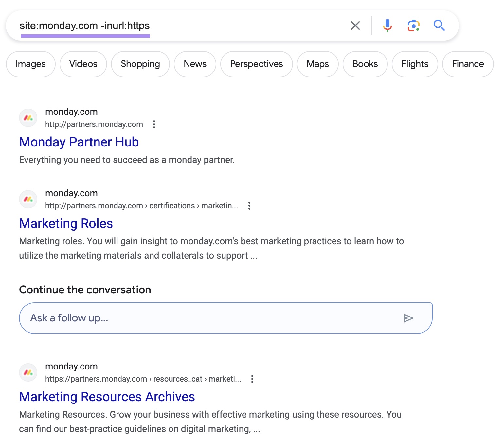Open the Marketing Roles result
This screenshot has height=446, width=504.
[66, 224]
